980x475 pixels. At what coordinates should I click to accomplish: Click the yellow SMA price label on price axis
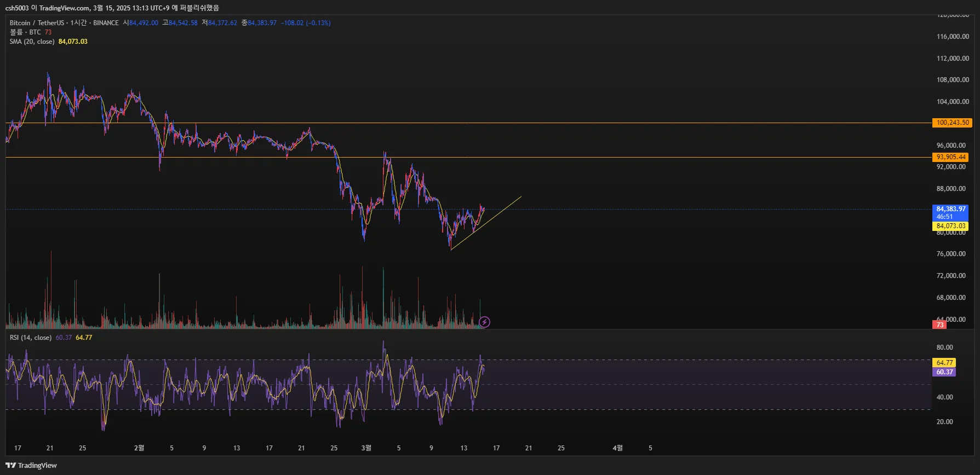pyautogui.click(x=950, y=226)
